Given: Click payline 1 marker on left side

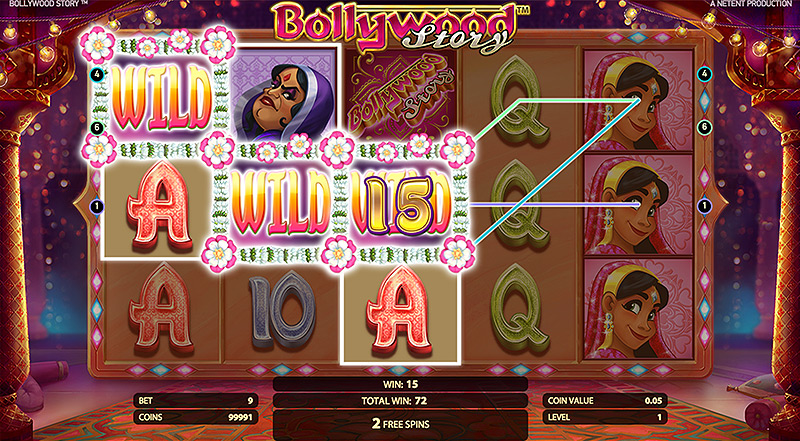Looking at the screenshot, I should tap(96, 206).
